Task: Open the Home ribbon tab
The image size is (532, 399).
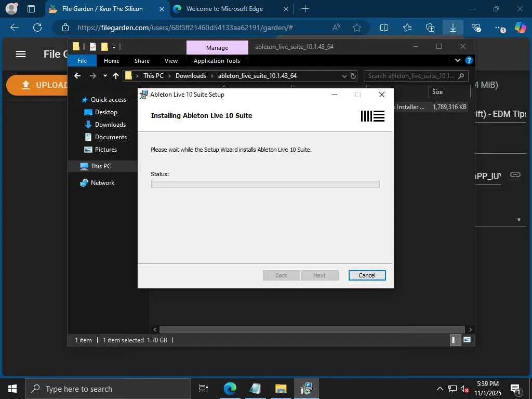Action: click(x=112, y=61)
